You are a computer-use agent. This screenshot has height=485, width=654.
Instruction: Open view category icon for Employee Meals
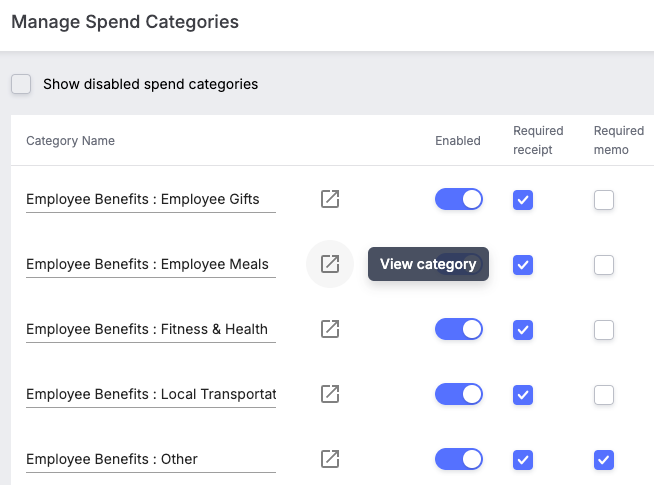click(330, 264)
